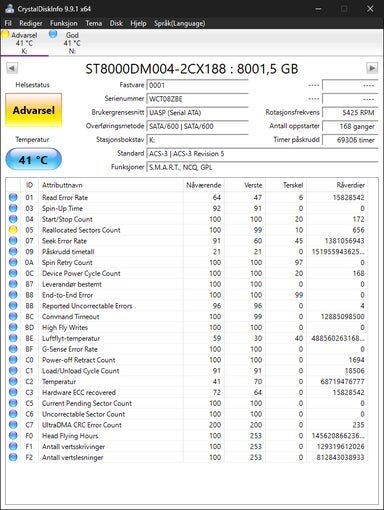This screenshot has height=510, width=384.
Task: Go to next disk with right arrow
Action: [372, 68]
